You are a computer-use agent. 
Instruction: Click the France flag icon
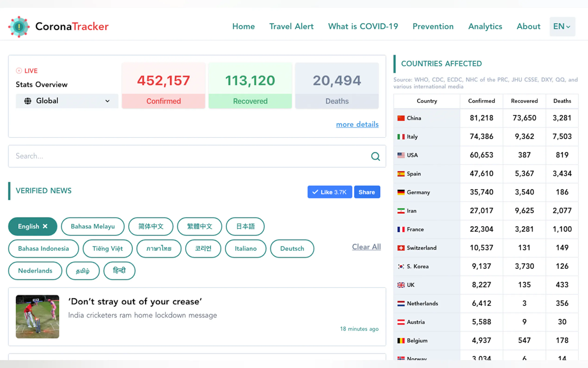click(401, 229)
